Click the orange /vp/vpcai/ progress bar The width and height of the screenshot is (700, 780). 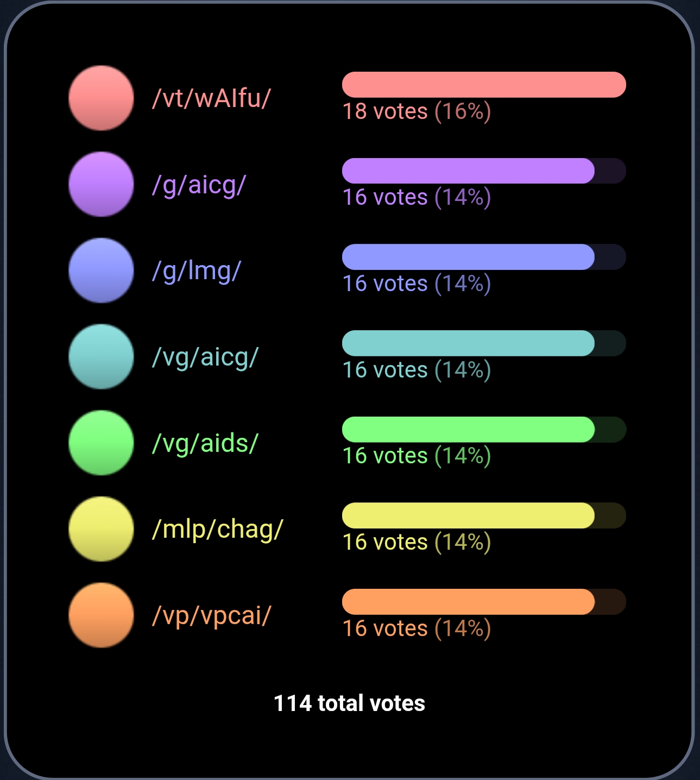484,602
